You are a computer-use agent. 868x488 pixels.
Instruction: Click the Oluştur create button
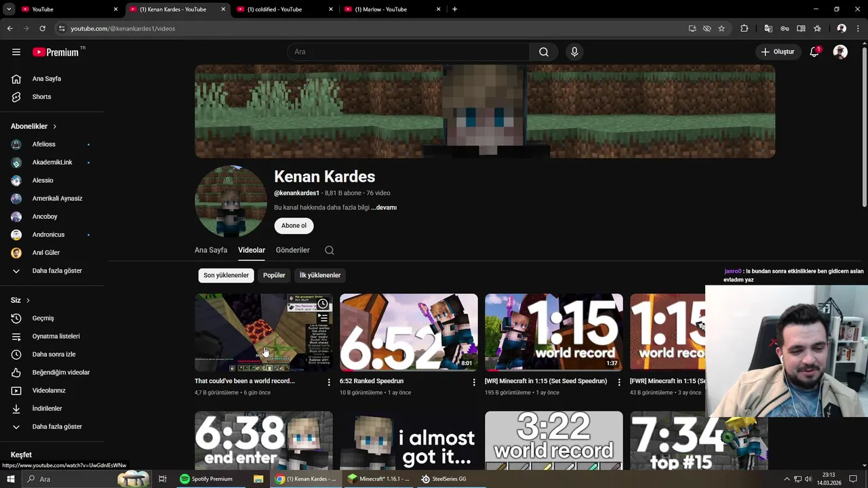point(777,52)
